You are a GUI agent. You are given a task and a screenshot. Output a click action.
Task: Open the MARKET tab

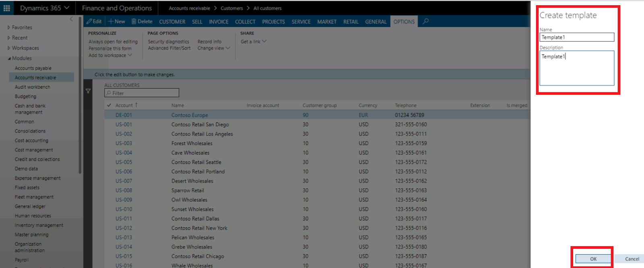(x=327, y=22)
